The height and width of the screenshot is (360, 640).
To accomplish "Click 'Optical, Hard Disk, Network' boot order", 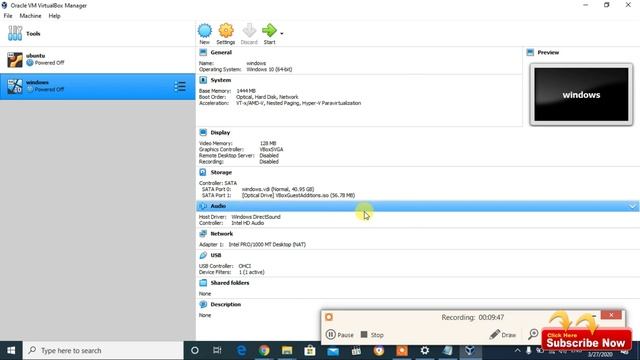I will (x=267, y=97).
